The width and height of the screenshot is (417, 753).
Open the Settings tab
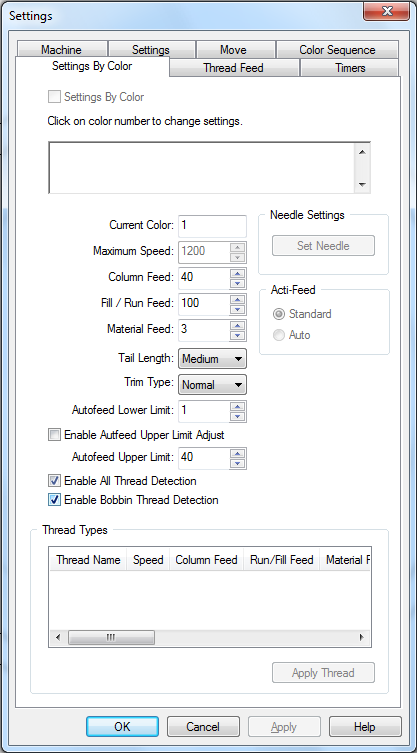tap(151, 49)
